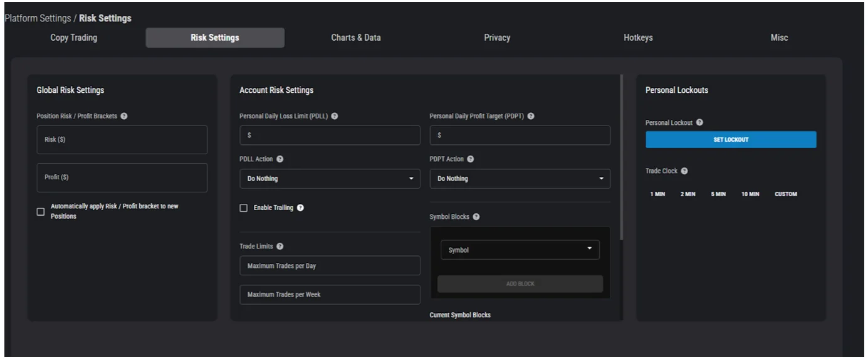Click help icon beside Personal Daily Loss Limit
The height and width of the screenshot is (360, 868).
pyautogui.click(x=335, y=116)
